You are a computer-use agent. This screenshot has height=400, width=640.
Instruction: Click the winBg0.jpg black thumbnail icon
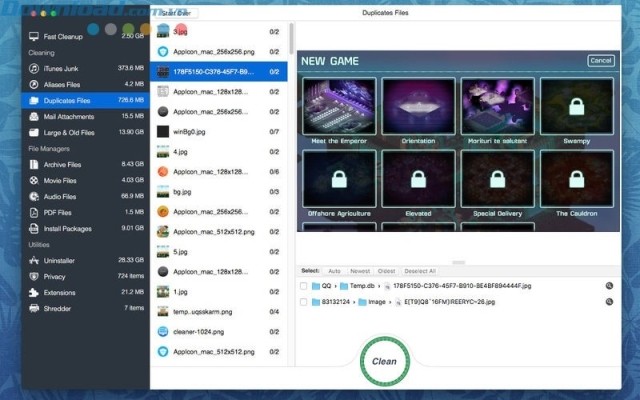163,131
